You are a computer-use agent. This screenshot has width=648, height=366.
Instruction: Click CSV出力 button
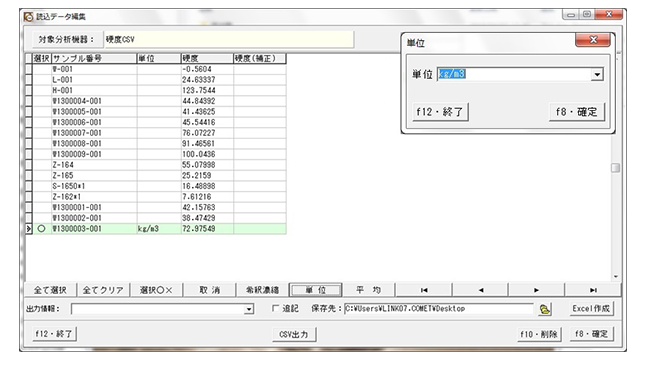click(x=294, y=334)
